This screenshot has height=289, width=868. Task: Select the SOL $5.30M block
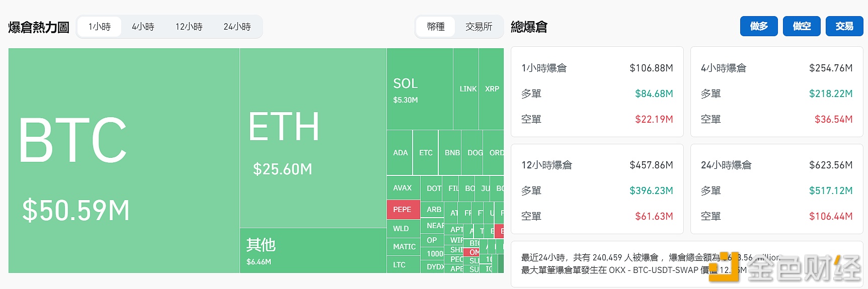click(420, 89)
